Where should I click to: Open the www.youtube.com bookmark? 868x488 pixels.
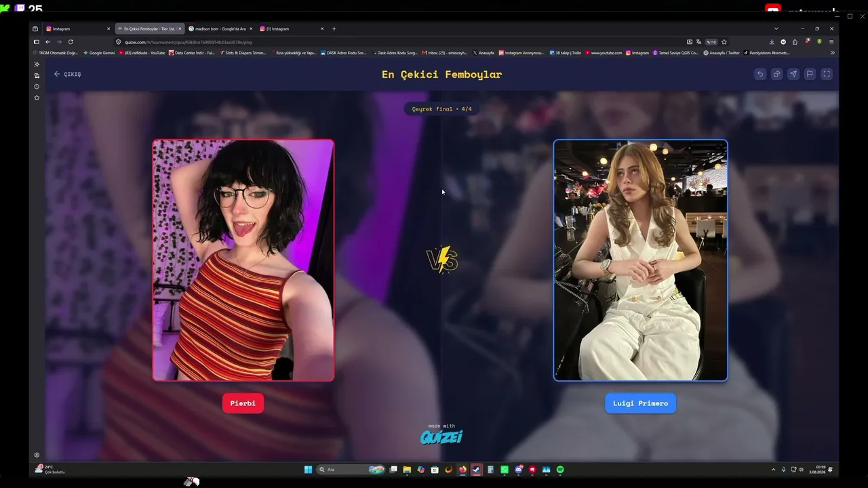(604, 53)
